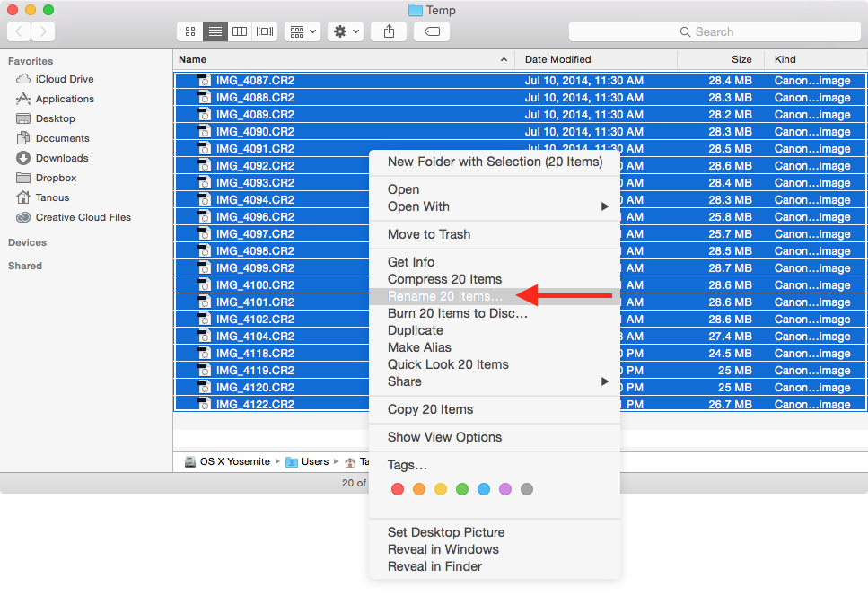Image resolution: width=868 pixels, height=604 pixels.
Task: Choose Duplicate in context menu
Action: tap(495, 330)
